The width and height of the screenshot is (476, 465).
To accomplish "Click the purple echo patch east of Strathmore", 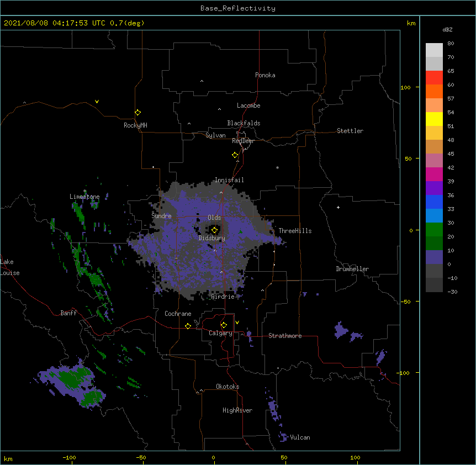I will (x=341, y=330).
